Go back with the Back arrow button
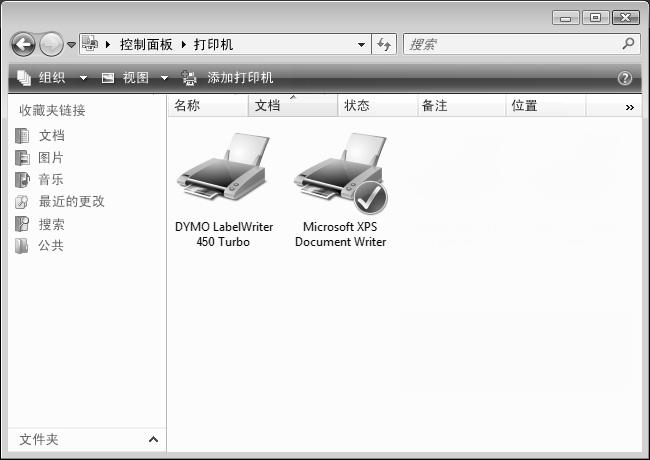Viewport: 650px width, 460px height. (23, 44)
